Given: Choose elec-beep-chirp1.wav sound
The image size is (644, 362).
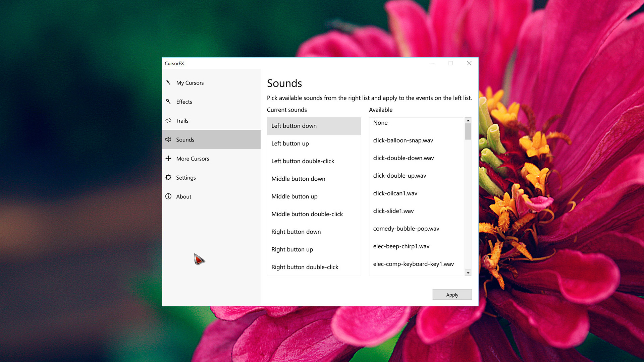Looking at the screenshot, I should point(401,246).
